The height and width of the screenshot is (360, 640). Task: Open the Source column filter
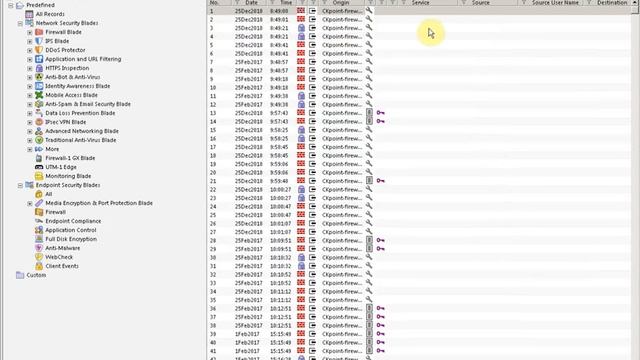[x=464, y=3]
